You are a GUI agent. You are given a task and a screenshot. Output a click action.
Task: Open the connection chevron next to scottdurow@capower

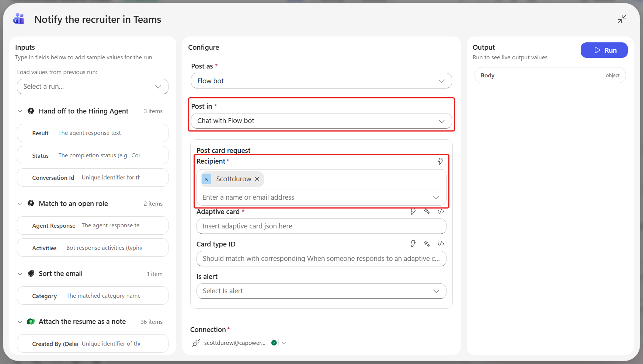pyautogui.click(x=284, y=343)
